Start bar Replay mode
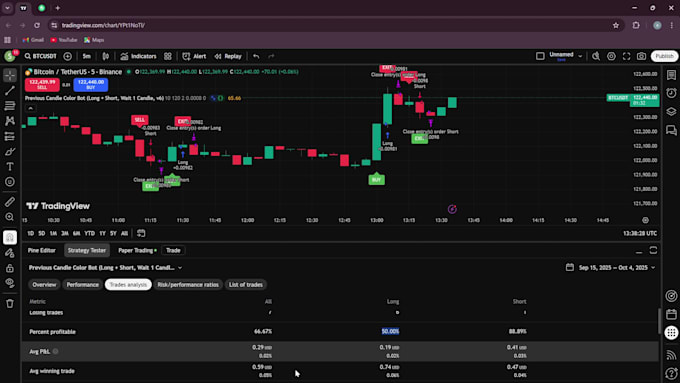The image size is (680, 383). (x=228, y=56)
